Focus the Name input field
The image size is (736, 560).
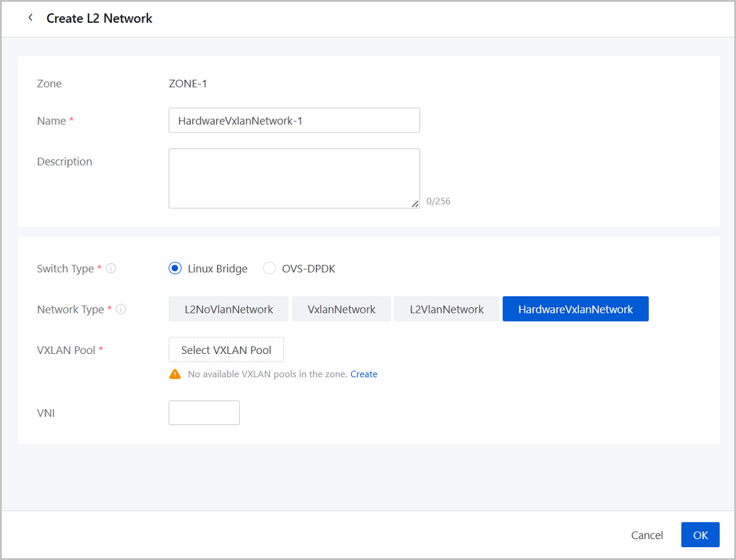(x=294, y=121)
